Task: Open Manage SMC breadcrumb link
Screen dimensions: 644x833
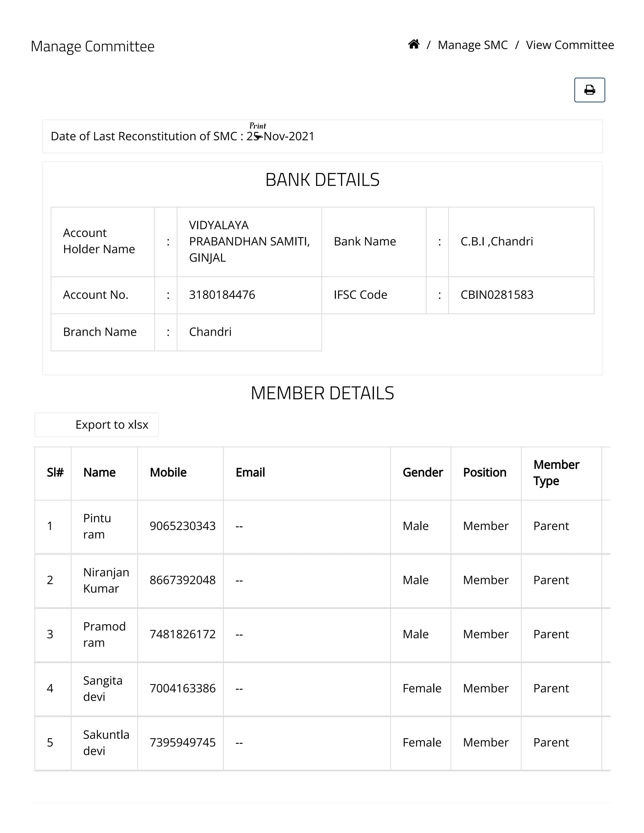Action: point(472,45)
